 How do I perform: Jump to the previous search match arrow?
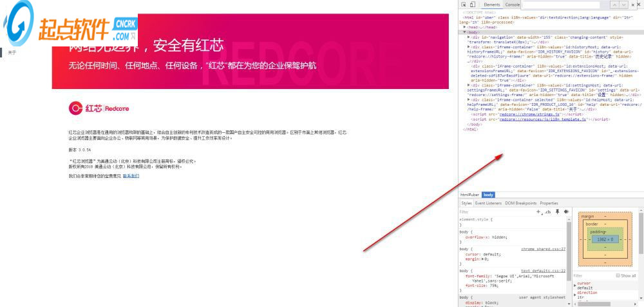(614, 5)
